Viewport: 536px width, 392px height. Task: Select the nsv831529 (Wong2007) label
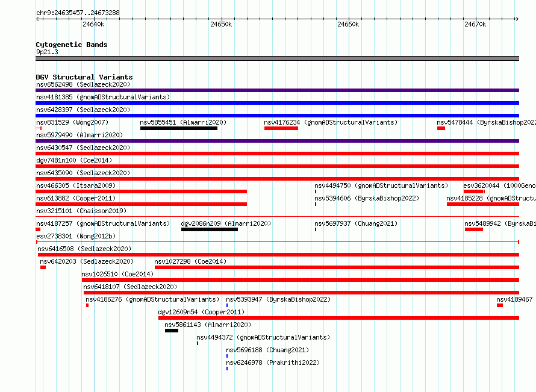coord(72,122)
